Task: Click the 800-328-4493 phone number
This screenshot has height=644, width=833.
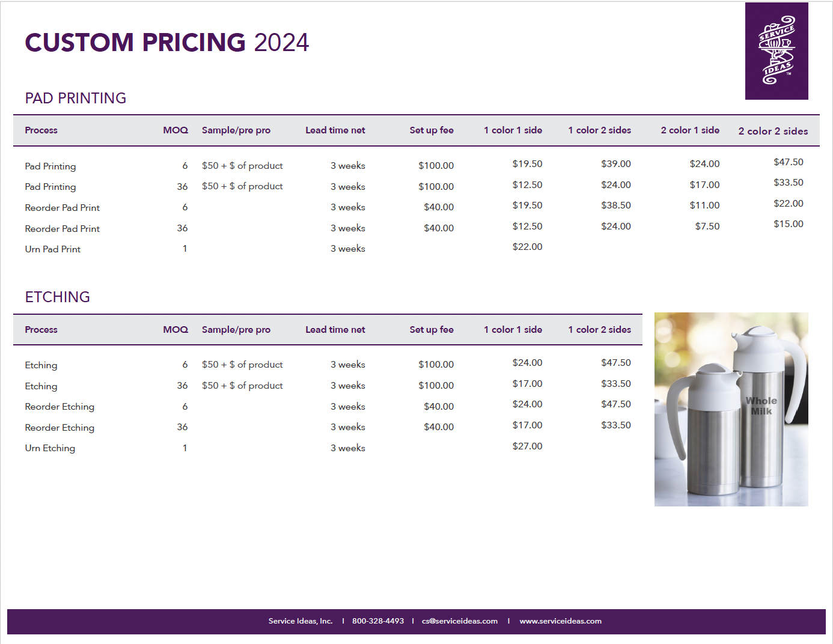Action: point(377,621)
